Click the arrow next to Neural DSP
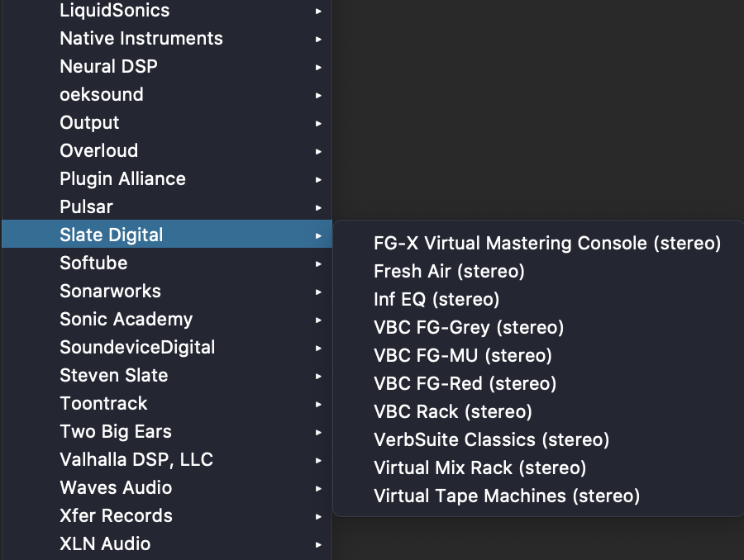The height and width of the screenshot is (560, 744). 318,68
